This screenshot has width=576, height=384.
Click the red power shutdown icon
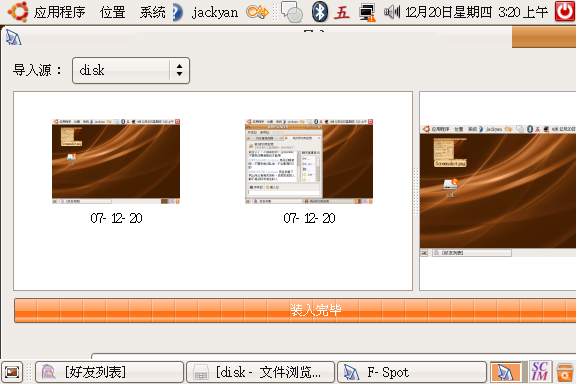(564, 11)
